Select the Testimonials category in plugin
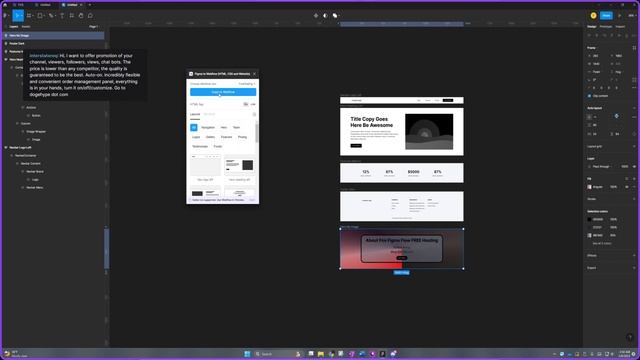 coord(200,146)
